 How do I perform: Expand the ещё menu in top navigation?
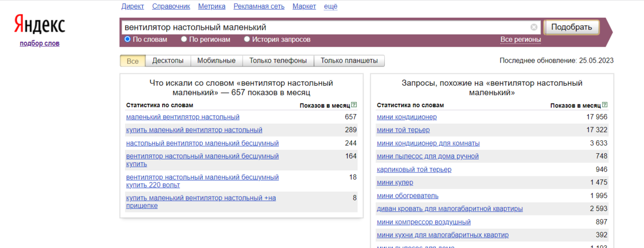[x=331, y=6]
